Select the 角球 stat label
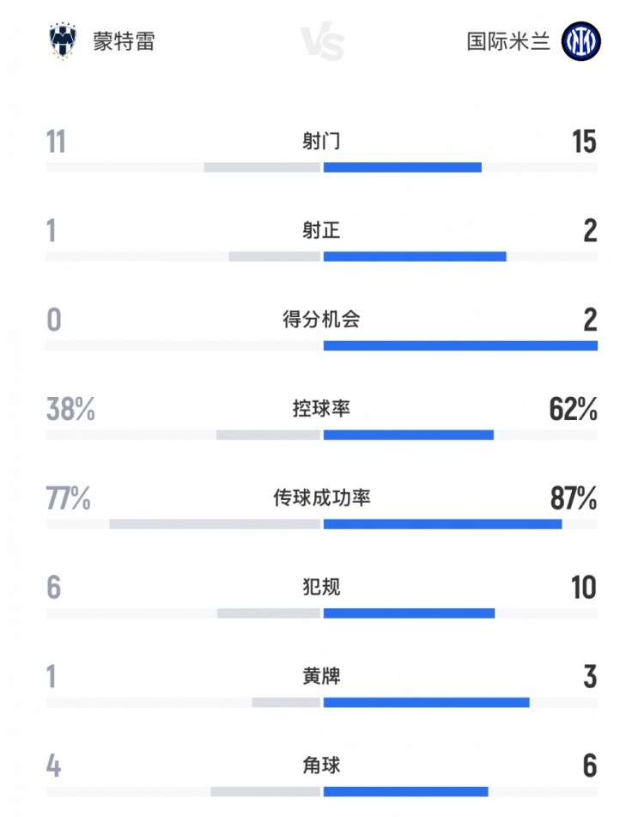 [x=321, y=765]
